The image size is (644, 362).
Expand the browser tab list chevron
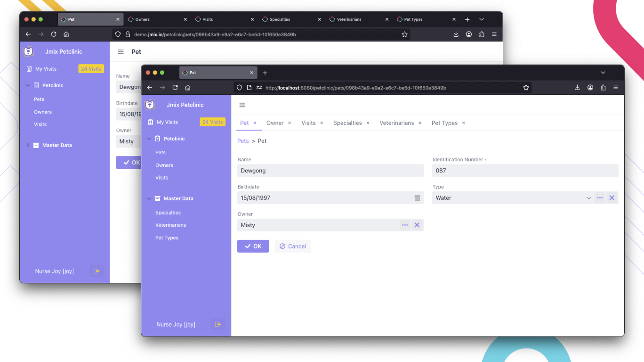click(603, 73)
